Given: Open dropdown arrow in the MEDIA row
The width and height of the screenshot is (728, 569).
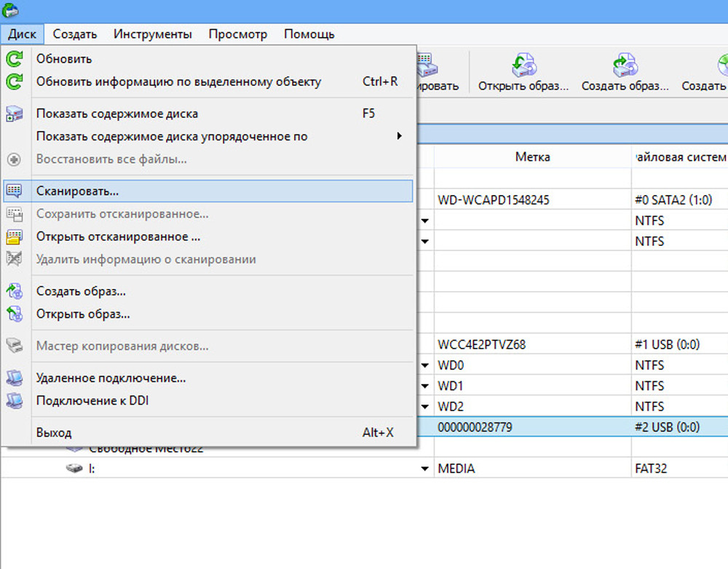Looking at the screenshot, I should 425,469.
